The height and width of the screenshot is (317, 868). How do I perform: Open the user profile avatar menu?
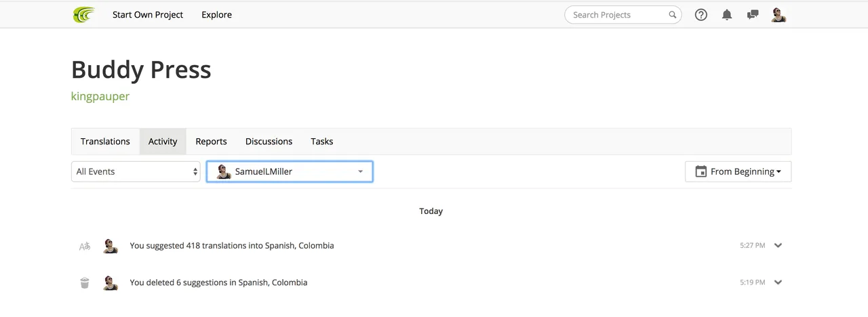778,14
